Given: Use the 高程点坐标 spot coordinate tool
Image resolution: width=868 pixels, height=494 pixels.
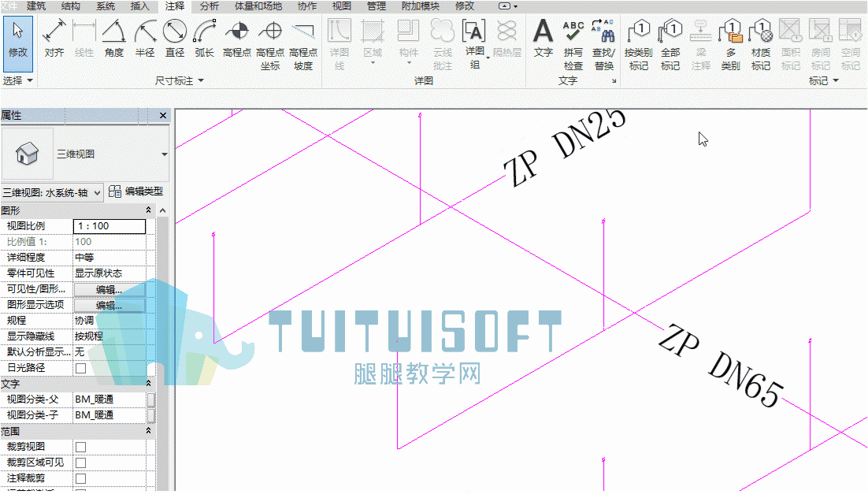Looking at the screenshot, I should (270, 44).
